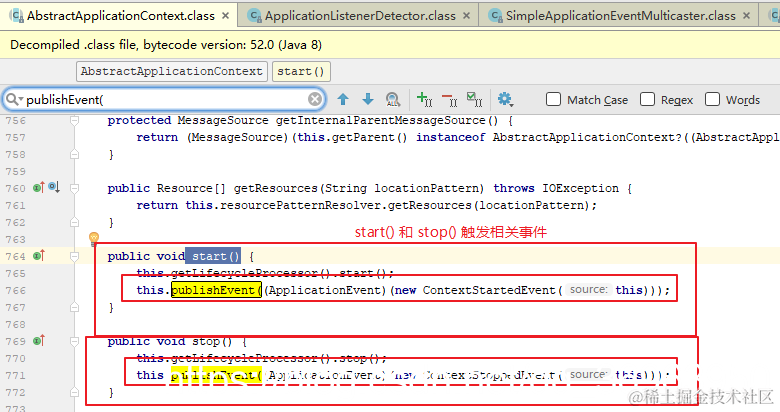Switch to AbstractApplicationContext.class tab
The height and width of the screenshot is (412, 780).
[121, 16]
